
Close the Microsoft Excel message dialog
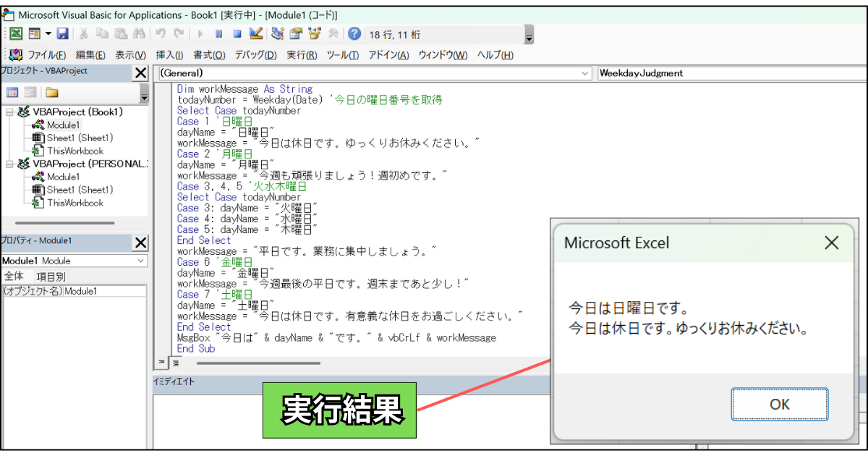click(x=832, y=242)
